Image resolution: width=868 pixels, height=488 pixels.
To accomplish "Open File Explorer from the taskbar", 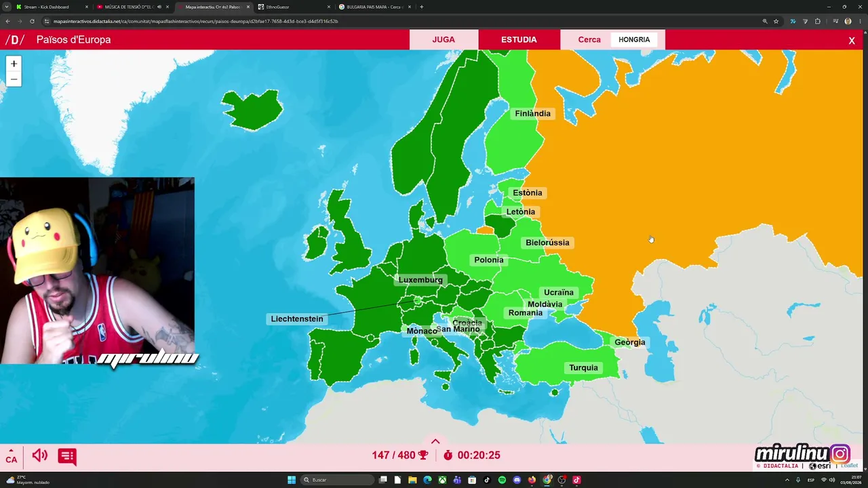I will coord(412,480).
